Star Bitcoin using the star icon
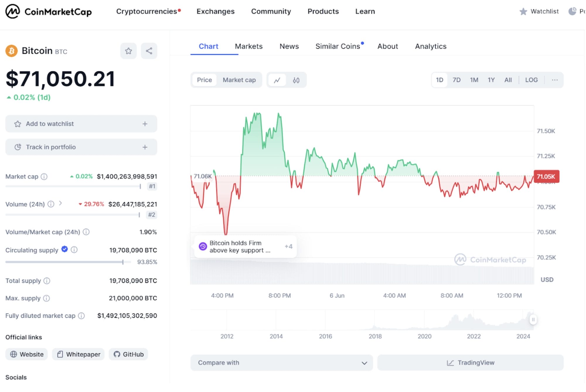586x392 pixels. [128, 51]
